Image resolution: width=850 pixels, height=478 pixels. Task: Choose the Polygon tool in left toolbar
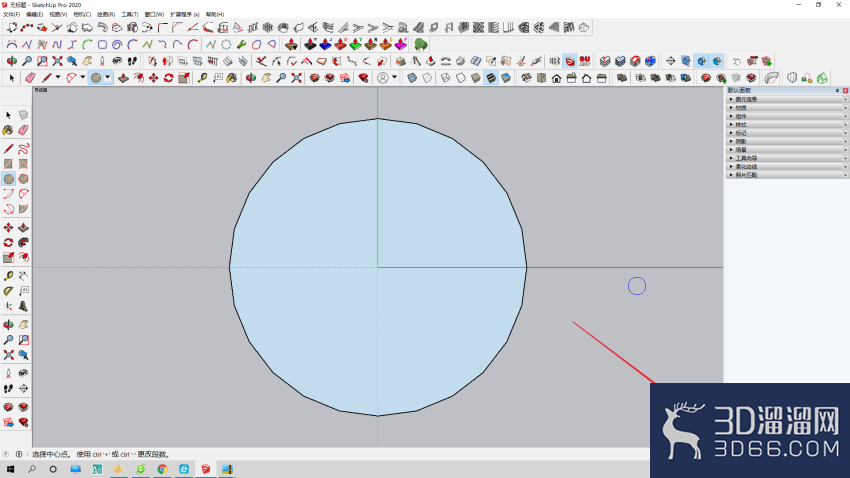[x=23, y=179]
